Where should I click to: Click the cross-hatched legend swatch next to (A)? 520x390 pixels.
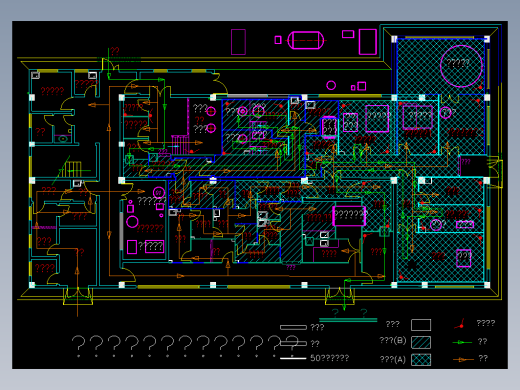421,360
